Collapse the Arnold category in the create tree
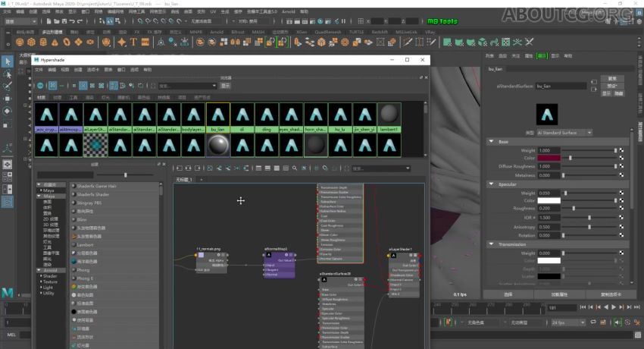The height and width of the screenshot is (349, 644). [x=39, y=270]
